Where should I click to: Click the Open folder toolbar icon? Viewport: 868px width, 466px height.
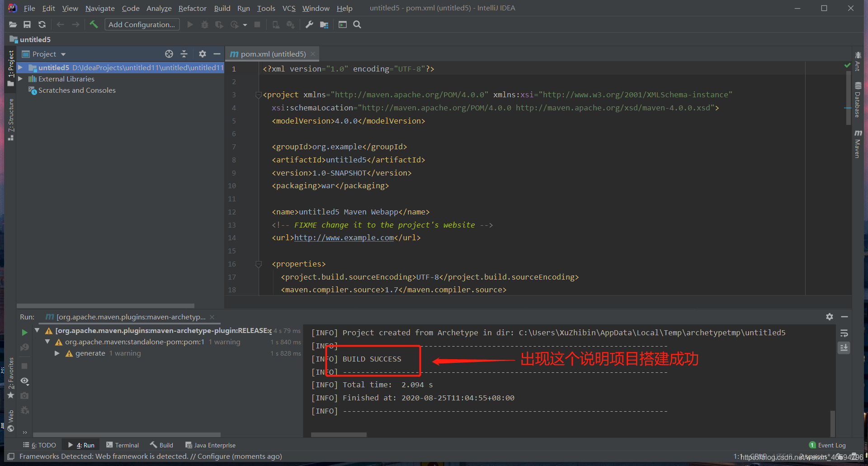point(13,24)
